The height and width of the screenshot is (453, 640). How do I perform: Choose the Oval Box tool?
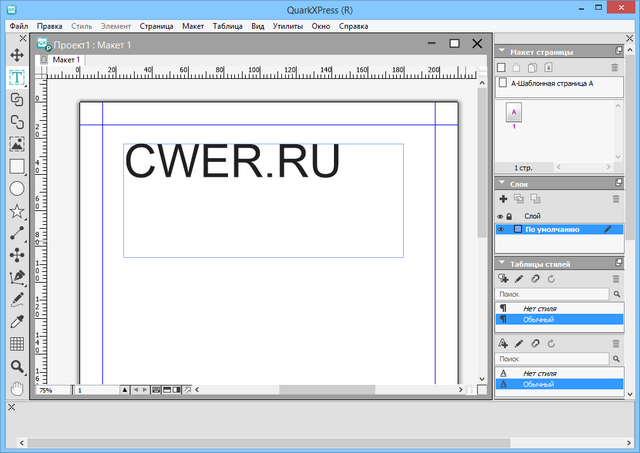point(16,189)
